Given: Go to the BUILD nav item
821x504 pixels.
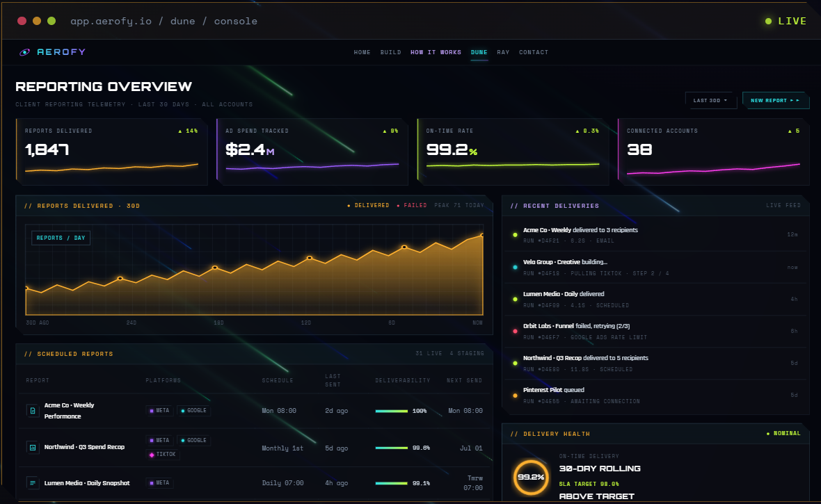Looking at the screenshot, I should (x=390, y=52).
